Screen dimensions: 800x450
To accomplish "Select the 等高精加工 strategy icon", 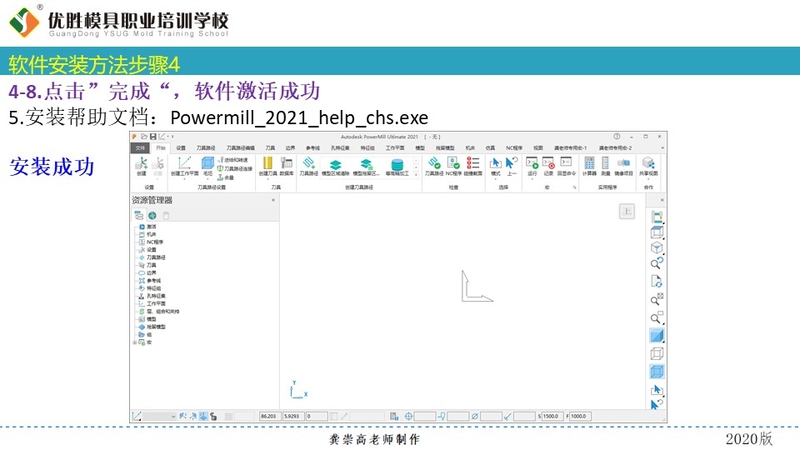I will pos(397,167).
